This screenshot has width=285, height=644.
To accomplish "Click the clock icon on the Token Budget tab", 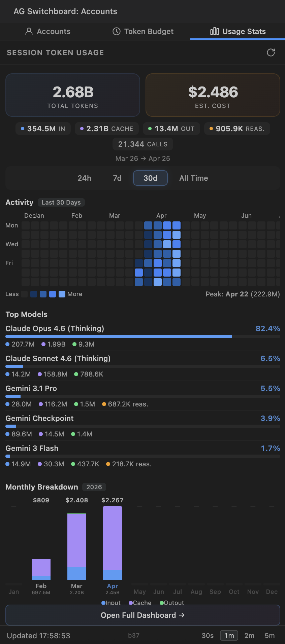I will 117,31.
